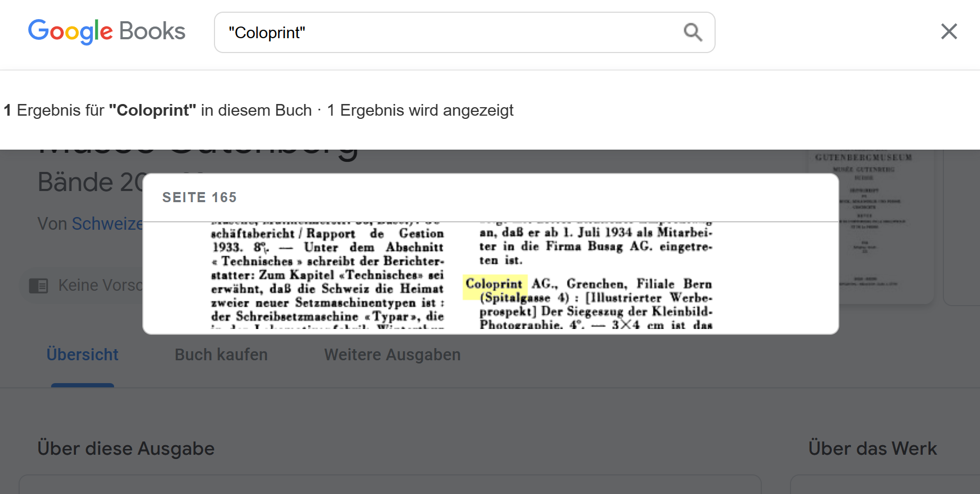Click the highlighted word Coloprint in snippet
The width and height of the screenshot is (980, 494).
pyautogui.click(x=494, y=284)
